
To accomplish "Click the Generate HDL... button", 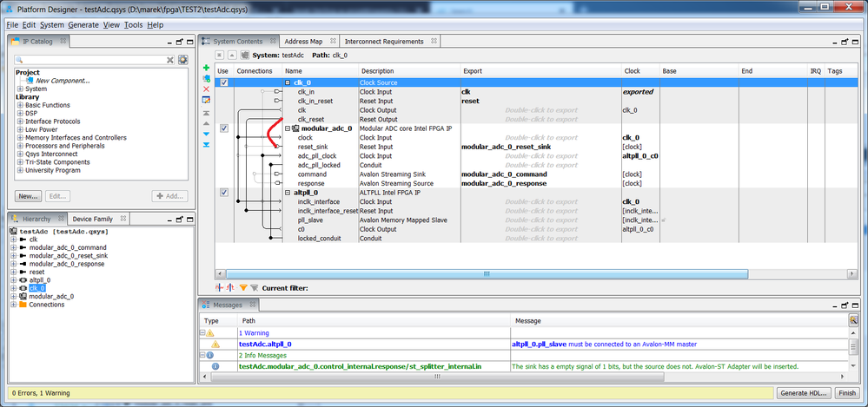I will tap(805, 393).
